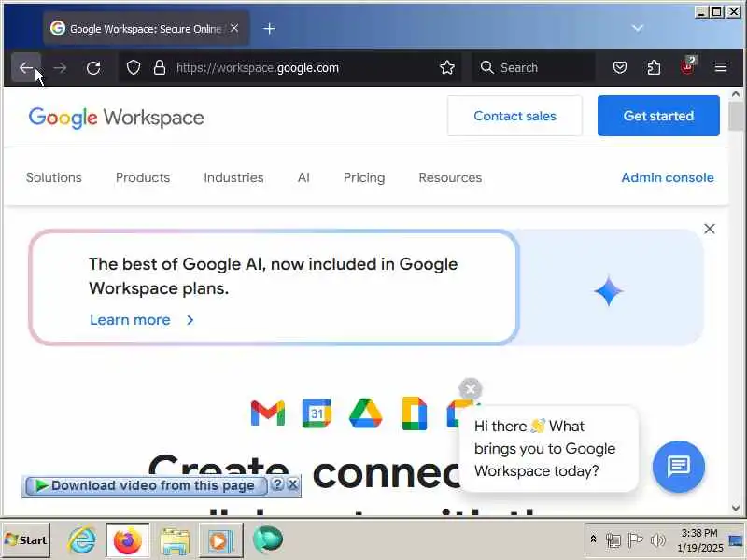Open the Industries menu
The height and width of the screenshot is (560, 747).
[233, 177]
